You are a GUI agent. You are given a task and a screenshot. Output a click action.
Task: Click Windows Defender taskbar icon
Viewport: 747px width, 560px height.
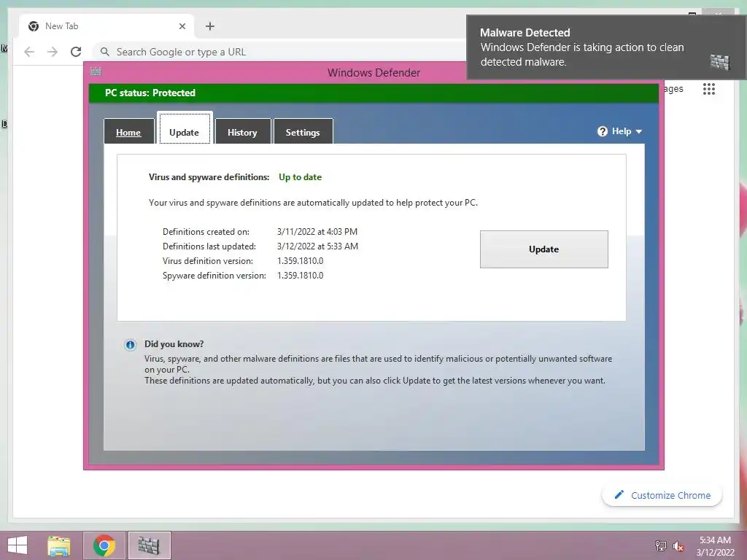click(x=149, y=545)
